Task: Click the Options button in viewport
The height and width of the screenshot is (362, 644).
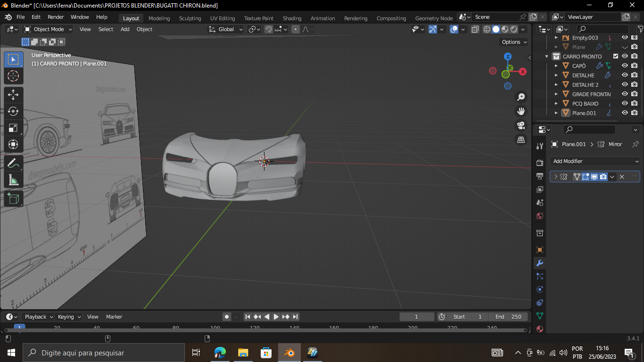Action: click(x=514, y=42)
